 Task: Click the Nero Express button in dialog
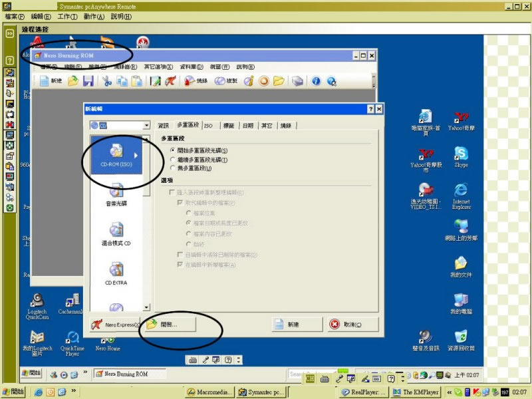click(x=114, y=325)
